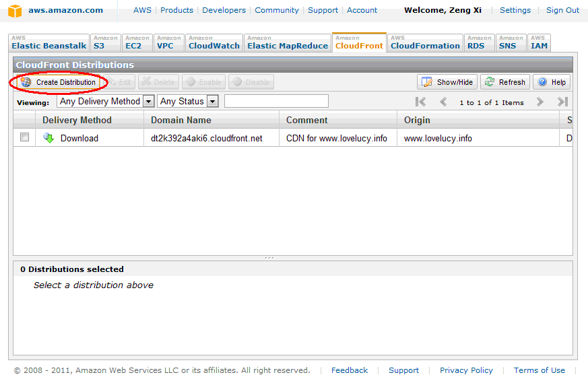Click the greyed Disable toolbar button
This screenshot has height=377, width=588.
tap(251, 82)
